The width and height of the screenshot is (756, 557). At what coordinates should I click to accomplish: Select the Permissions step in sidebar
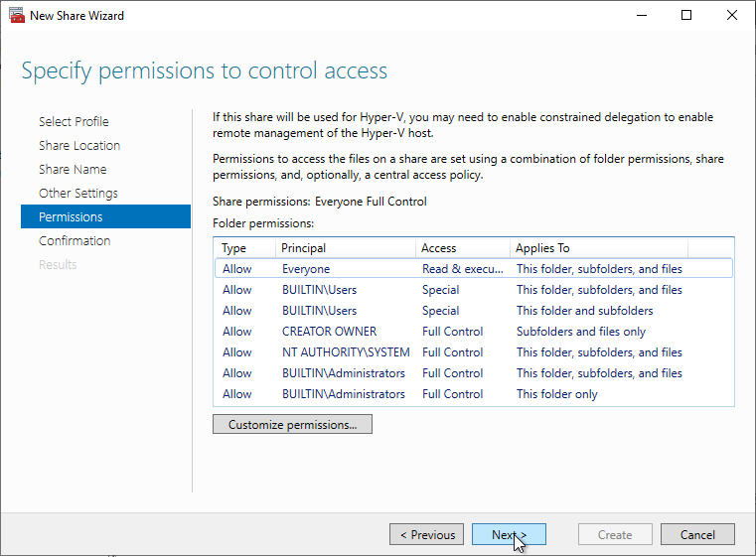click(x=71, y=216)
